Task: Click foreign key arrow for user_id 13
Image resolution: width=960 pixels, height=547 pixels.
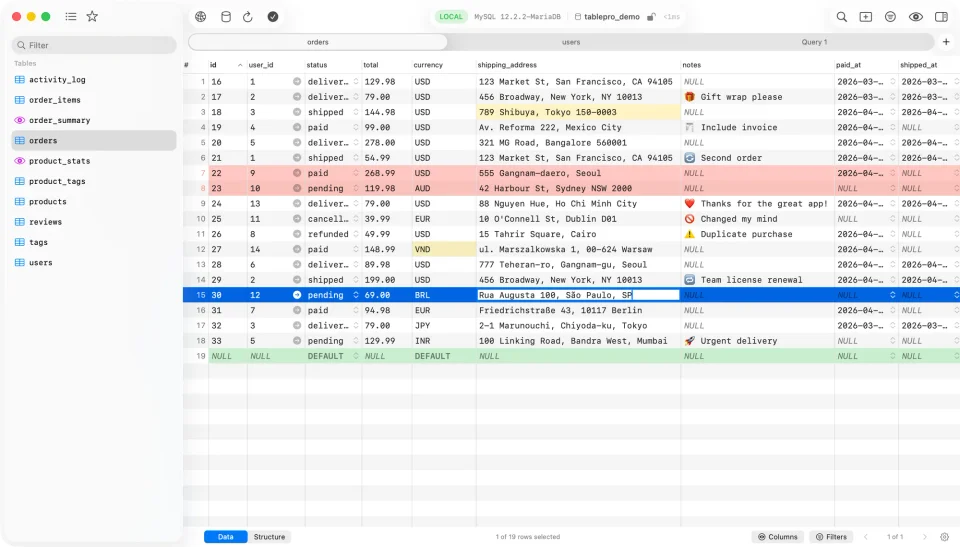Action: click(297, 203)
